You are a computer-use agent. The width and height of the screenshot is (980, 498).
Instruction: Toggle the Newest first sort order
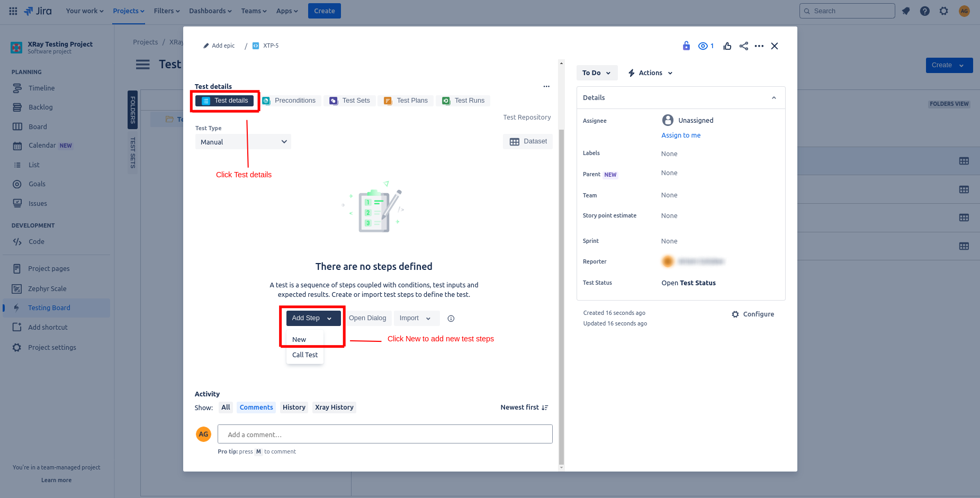tap(524, 408)
